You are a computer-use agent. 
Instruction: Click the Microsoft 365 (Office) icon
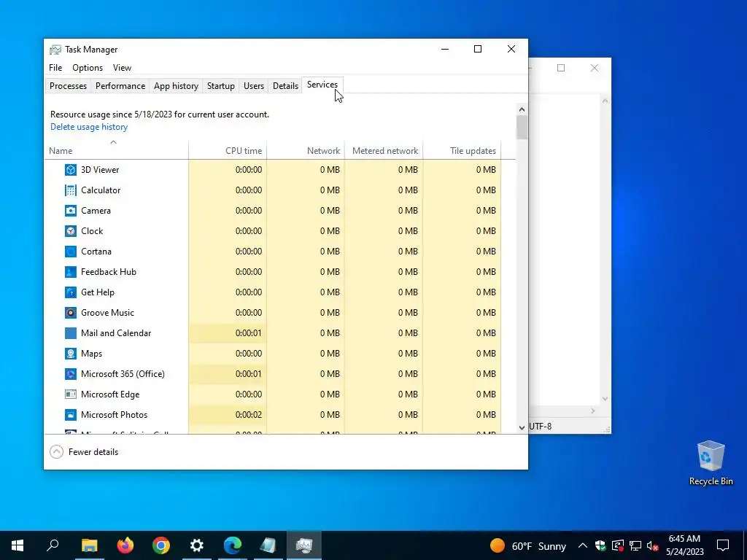(71, 374)
